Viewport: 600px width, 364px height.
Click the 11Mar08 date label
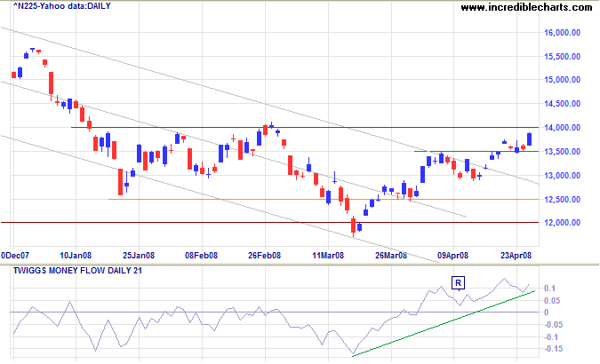pyautogui.click(x=328, y=256)
